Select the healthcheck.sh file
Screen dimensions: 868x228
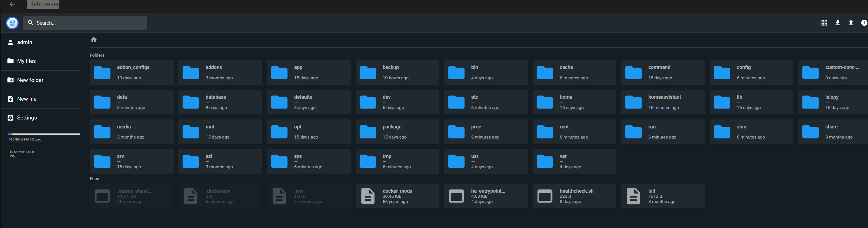(x=574, y=196)
